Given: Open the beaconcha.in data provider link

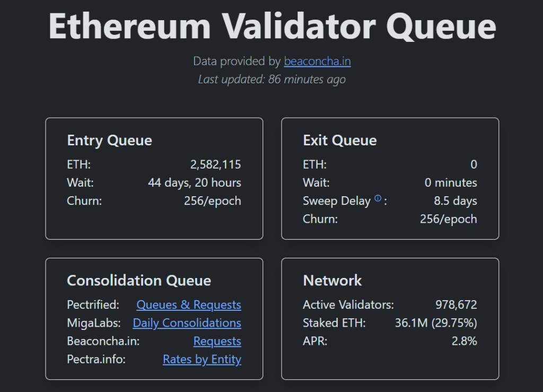Looking at the screenshot, I should [x=317, y=62].
